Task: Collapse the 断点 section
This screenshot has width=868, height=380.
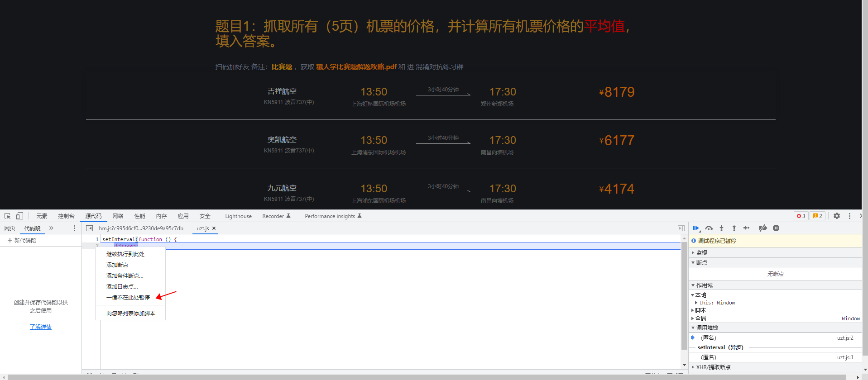Action: pos(775,263)
